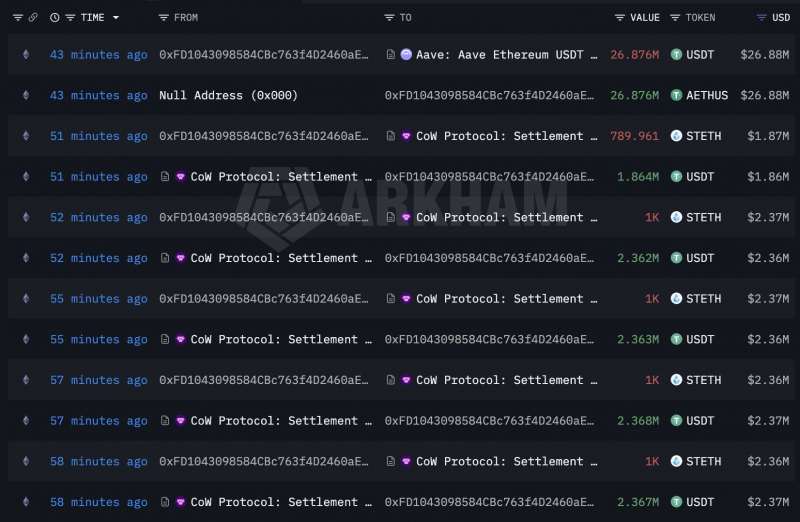800x522 pixels.
Task: Click the chain link icon in header
Action: (x=33, y=17)
